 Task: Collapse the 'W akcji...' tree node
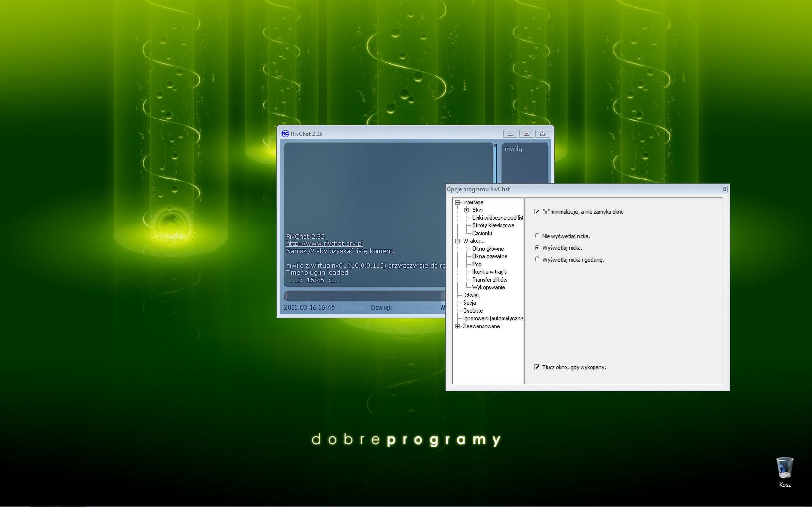click(457, 241)
